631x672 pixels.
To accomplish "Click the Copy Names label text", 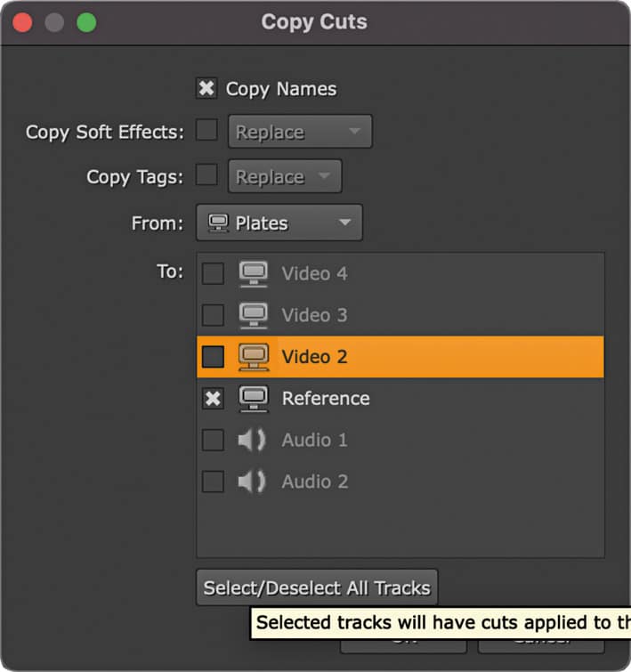I will coord(281,89).
